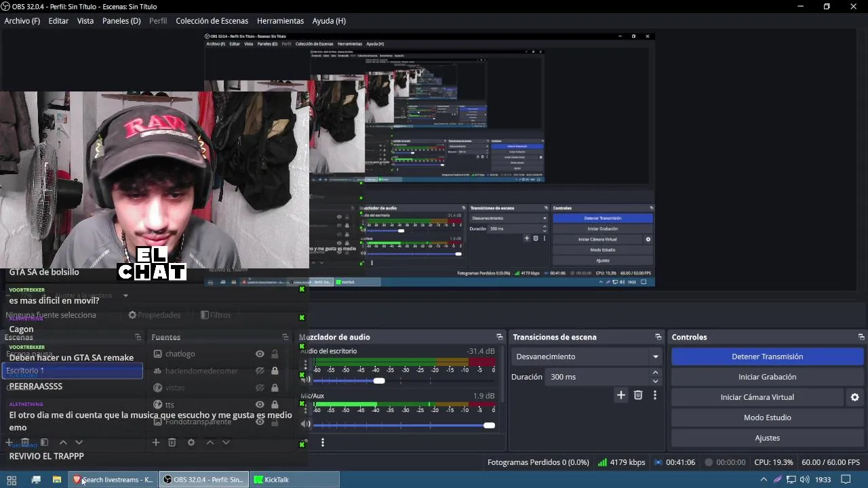Open the Herramientas menu
Viewport: 868px width, 488px height.
click(280, 21)
